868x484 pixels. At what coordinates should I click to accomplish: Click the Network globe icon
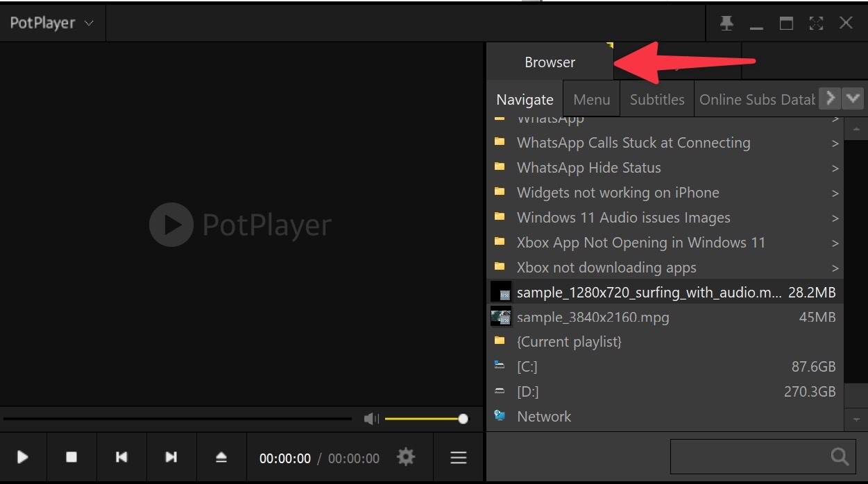click(499, 416)
